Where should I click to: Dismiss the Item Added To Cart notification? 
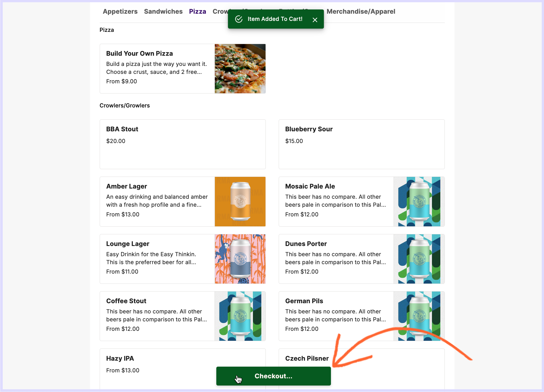click(315, 20)
